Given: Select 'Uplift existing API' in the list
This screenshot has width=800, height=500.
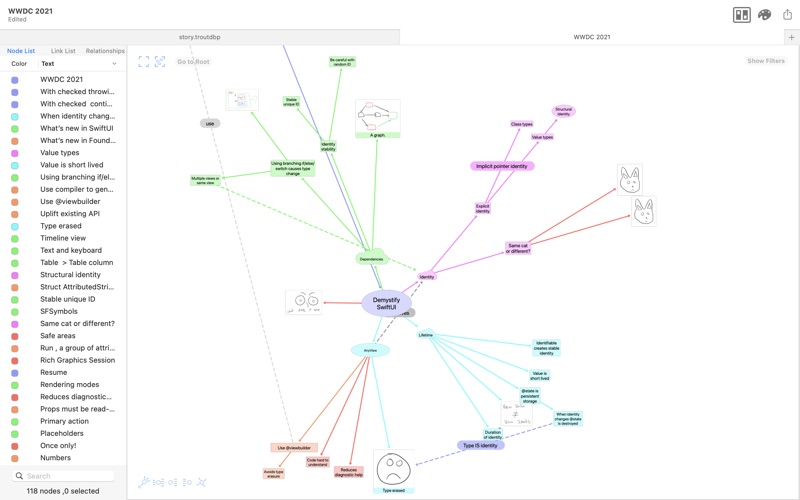Looking at the screenshot, I should (70, 214).
